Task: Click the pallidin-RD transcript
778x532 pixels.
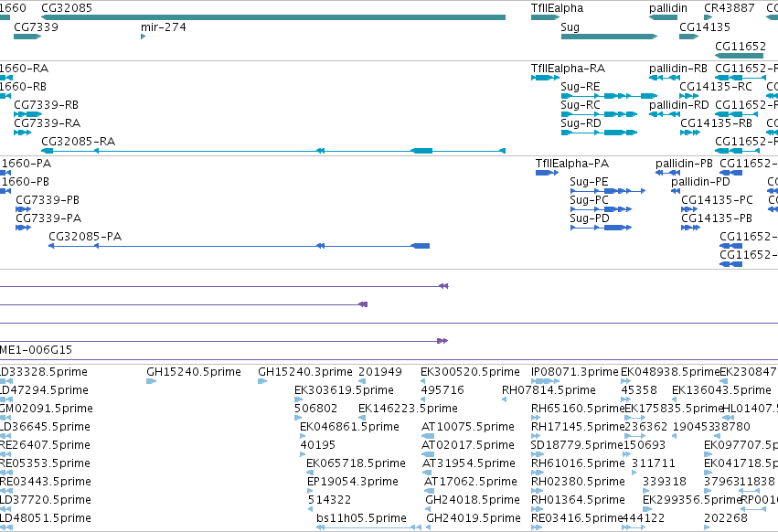Action: [x=665, y=114]
